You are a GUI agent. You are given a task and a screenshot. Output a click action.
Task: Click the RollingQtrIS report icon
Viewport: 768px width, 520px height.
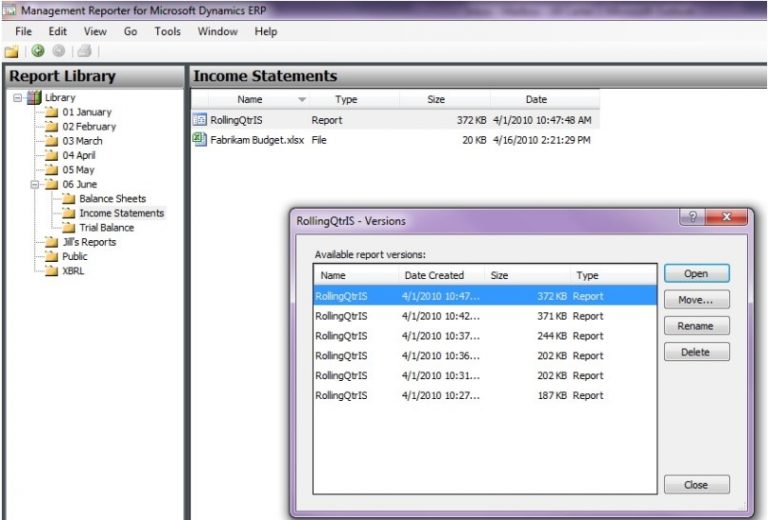click(x=200, y=120)
